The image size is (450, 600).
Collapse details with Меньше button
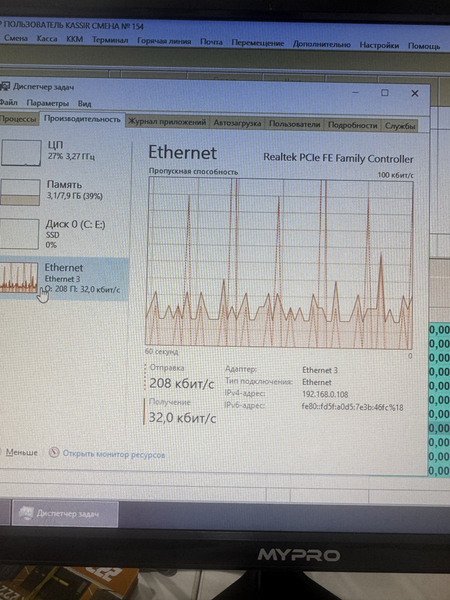click(x=21, y=452)
